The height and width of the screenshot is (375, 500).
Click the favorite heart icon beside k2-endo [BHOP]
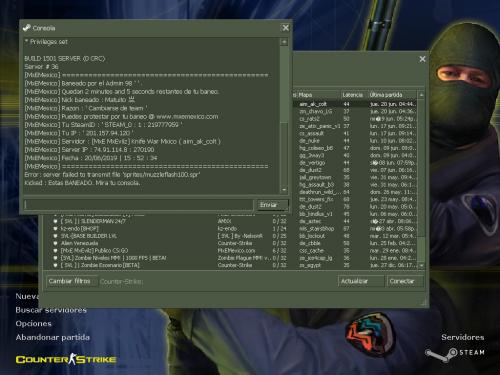(55, 229)
